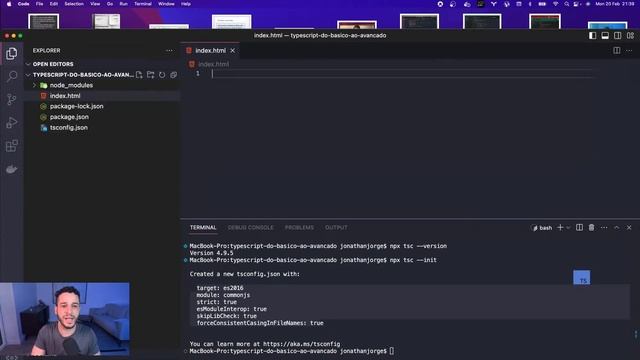Click the blue TS badge overlay
The height and width of the screenshot is (360, 640).
(x=582, y=278)
